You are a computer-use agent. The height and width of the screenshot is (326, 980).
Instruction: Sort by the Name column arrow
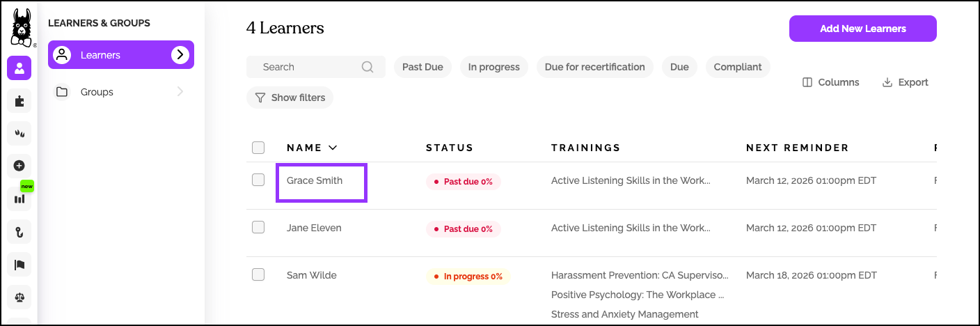(333, 148)
